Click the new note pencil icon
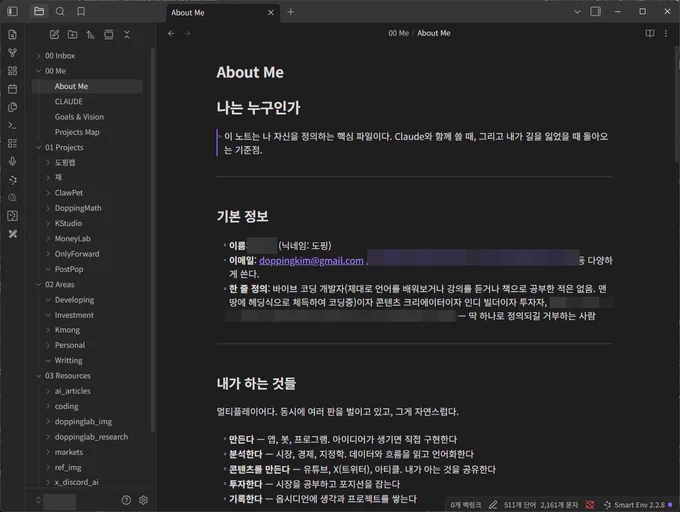This screenshot has height=512, width=680. click(54, 35)
